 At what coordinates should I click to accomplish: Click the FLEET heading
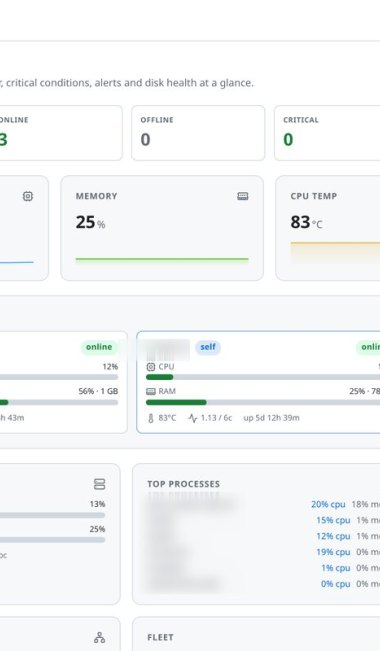pos(160,637)
